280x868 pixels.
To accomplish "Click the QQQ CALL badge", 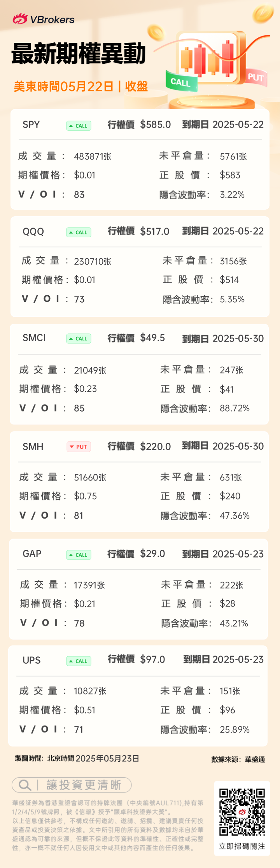I will click(x=79, y=232).
